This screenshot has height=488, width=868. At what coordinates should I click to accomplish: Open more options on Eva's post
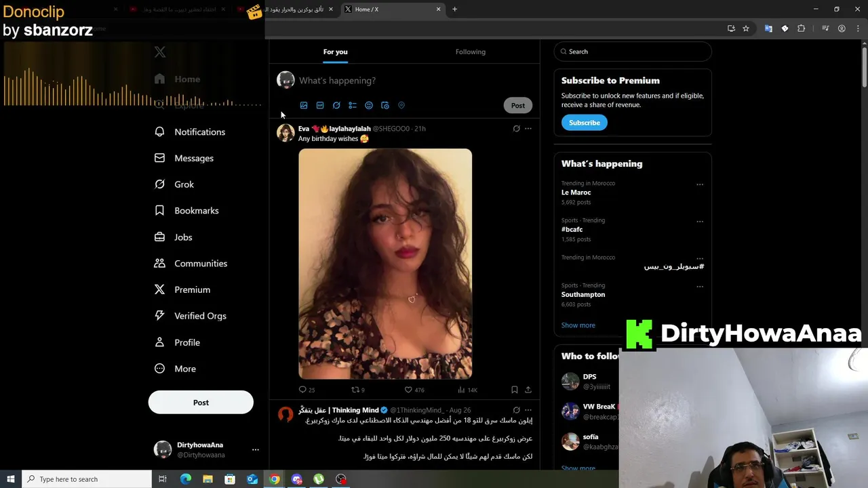pos(528,128)
